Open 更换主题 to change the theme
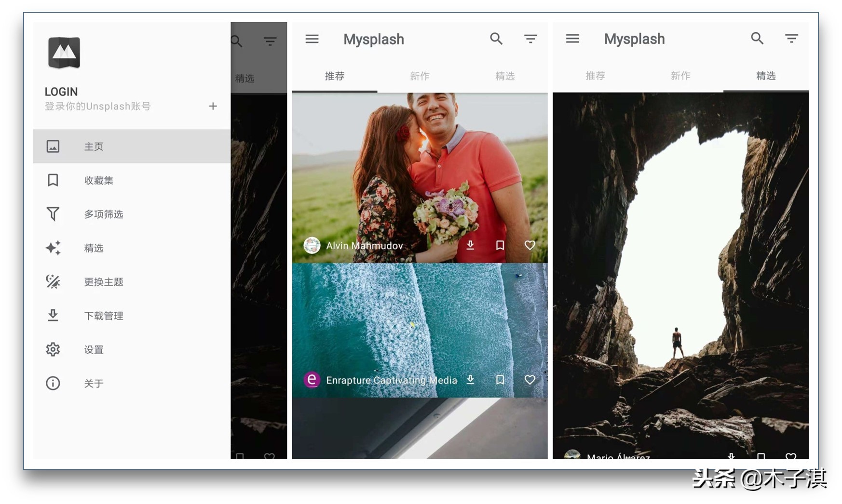Viewport: 842px width, 504px height. (103, 282)
